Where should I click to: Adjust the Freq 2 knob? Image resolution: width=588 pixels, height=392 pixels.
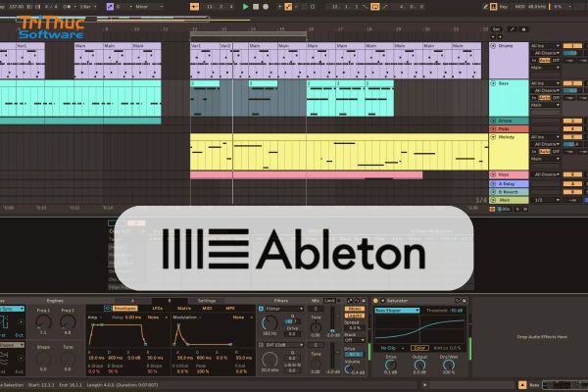coord(68,322)
